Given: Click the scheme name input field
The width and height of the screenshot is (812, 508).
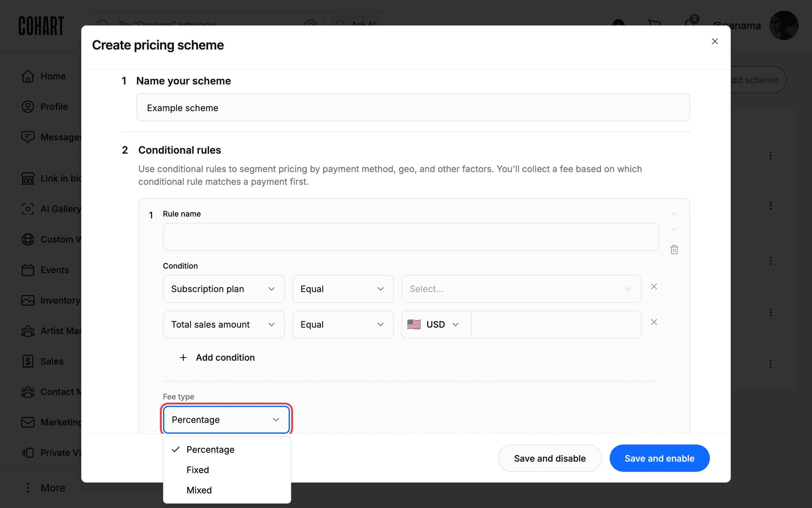Looking at the screenshot, I should 413,108.
